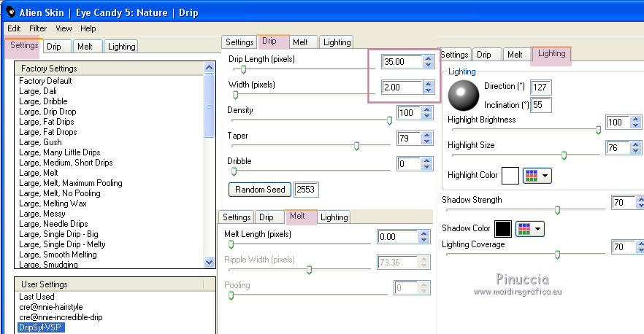Click the Shadow Strength slider handle
Viewport: 644px width, 334px height.
557,210
